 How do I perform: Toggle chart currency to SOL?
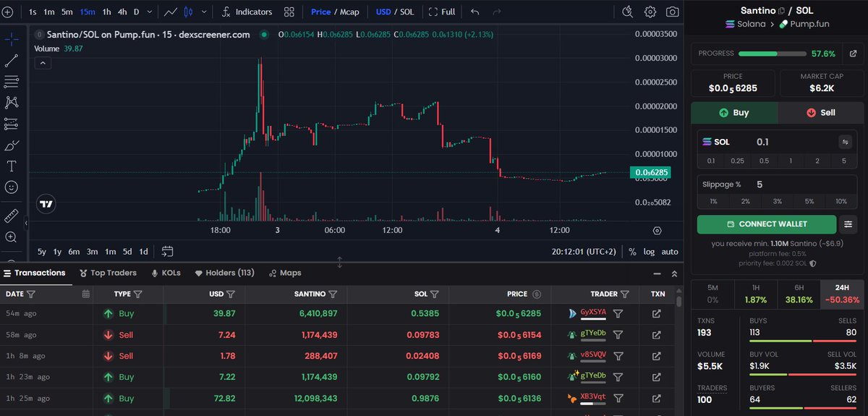[x=407, y=12]
